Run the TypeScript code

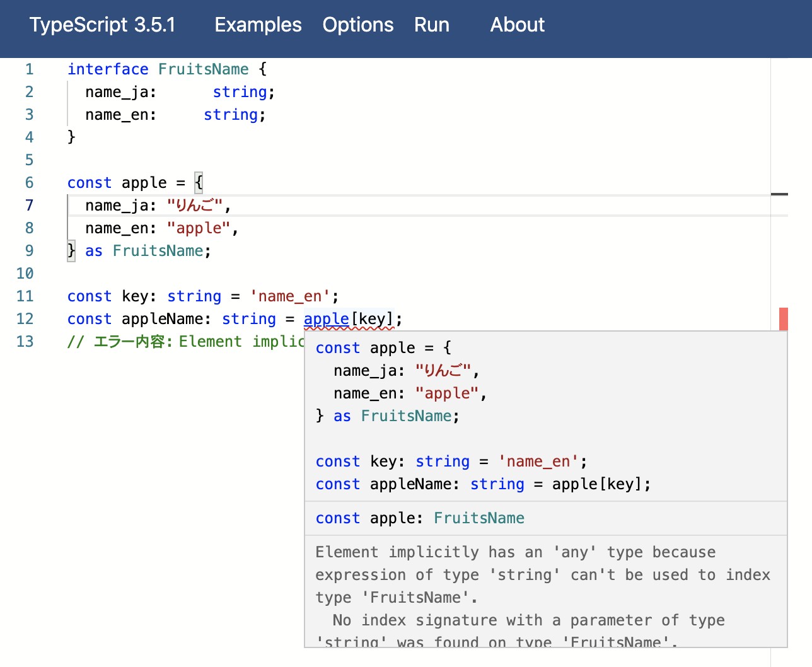[x=431, y=25]
